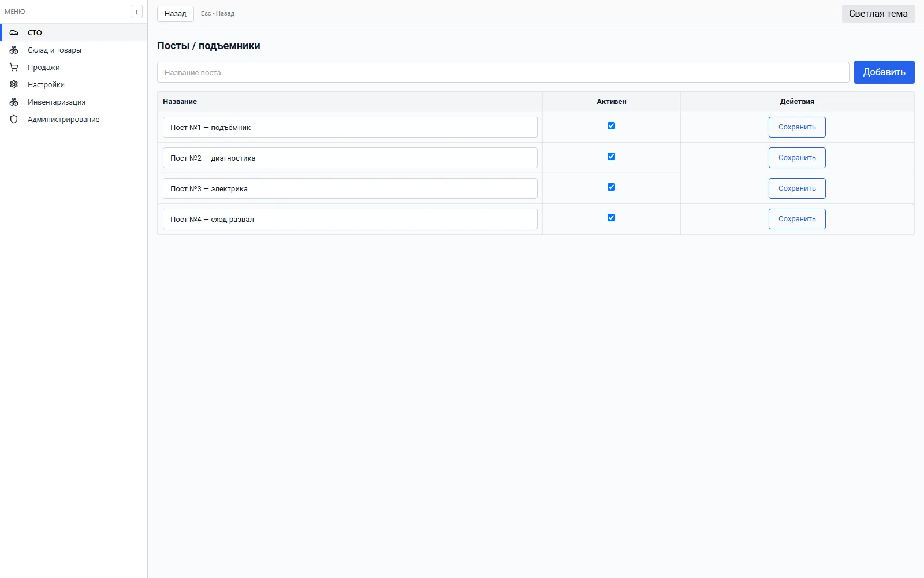924x578 pixels.
Task: Switch theme with Светлая тема button
Action: 878,14
